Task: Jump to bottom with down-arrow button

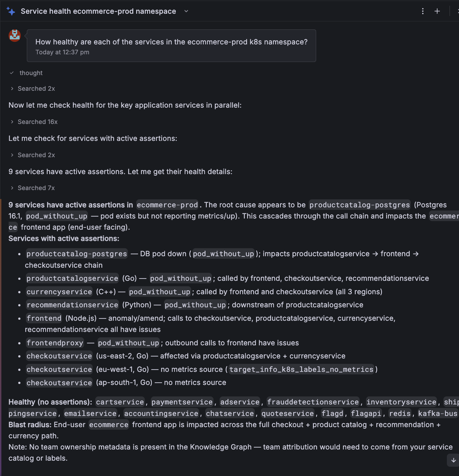Action: pos(453,460)
